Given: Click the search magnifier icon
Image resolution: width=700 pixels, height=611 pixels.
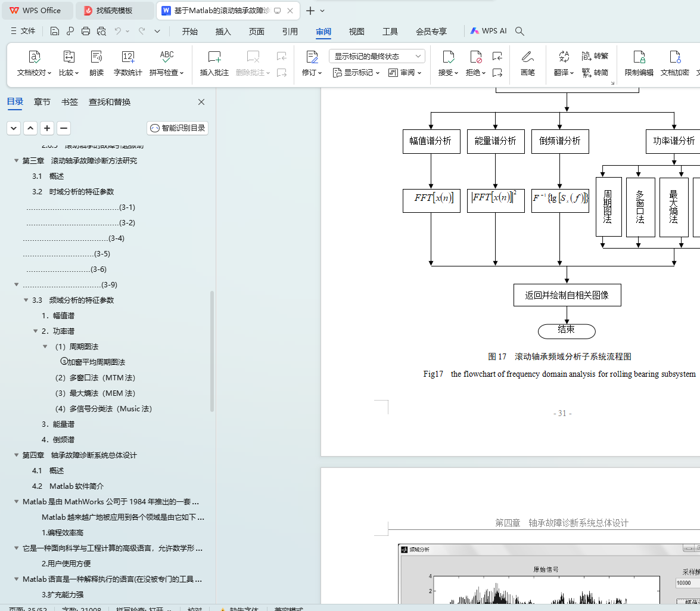Looking at the screenshot, I should (x=519, y=31).
